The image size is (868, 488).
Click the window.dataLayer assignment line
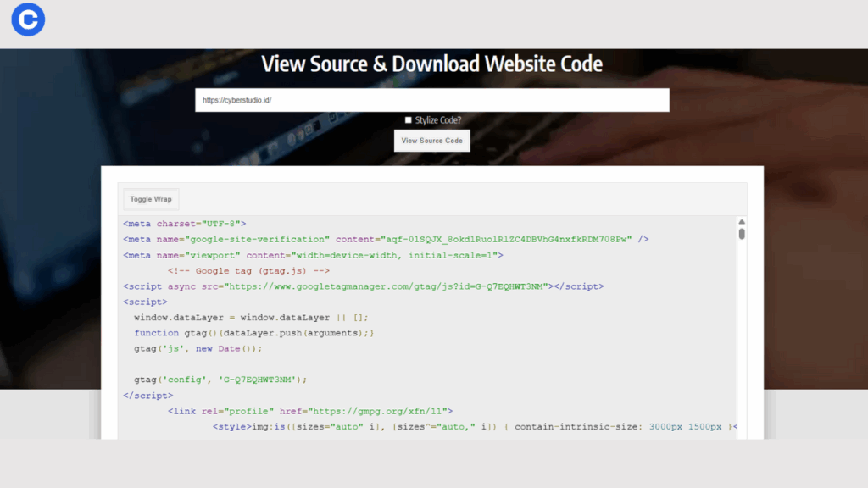coord(251,318)
